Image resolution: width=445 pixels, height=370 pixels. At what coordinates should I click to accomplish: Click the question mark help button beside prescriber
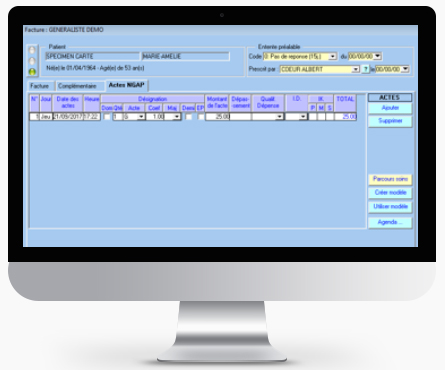tap(366, 69)
